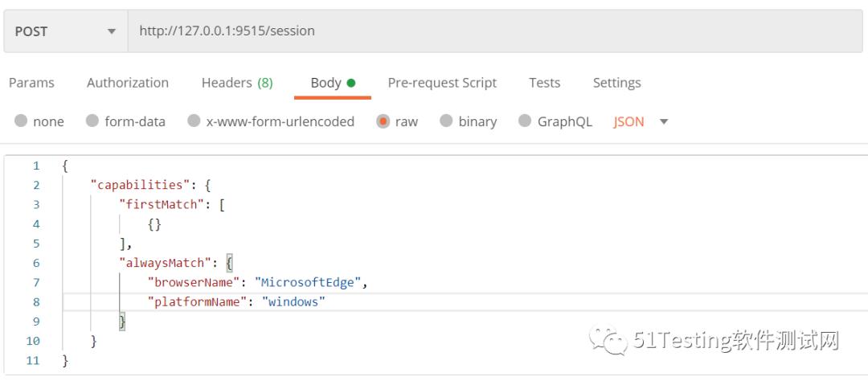This screenshot has height=381, width=868.
Task: Select the binary radio button
Action: (446, 121)
